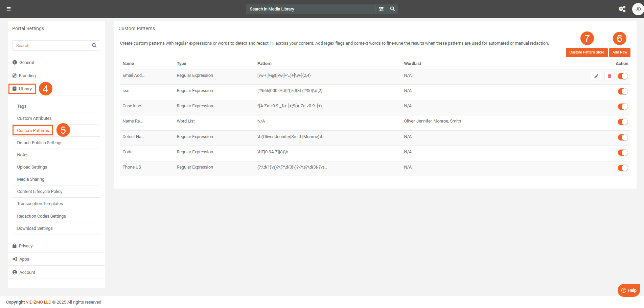Expand the Account settings section
Viewport: 644px width, 308px height.
click(x=27, y=272)
